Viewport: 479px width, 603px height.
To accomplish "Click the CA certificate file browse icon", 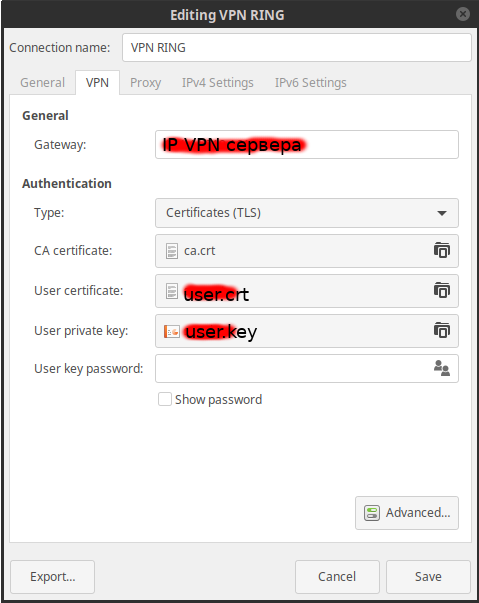I will pos(442,250).
